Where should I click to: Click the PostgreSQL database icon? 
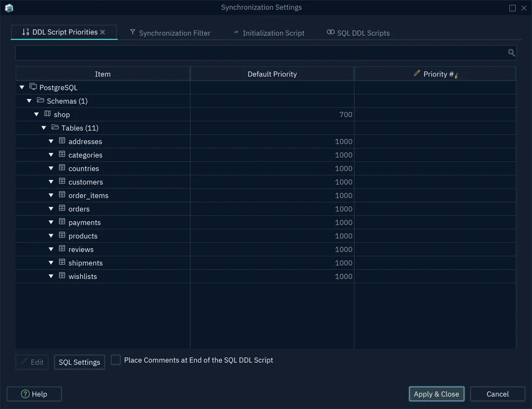point(33,87)
